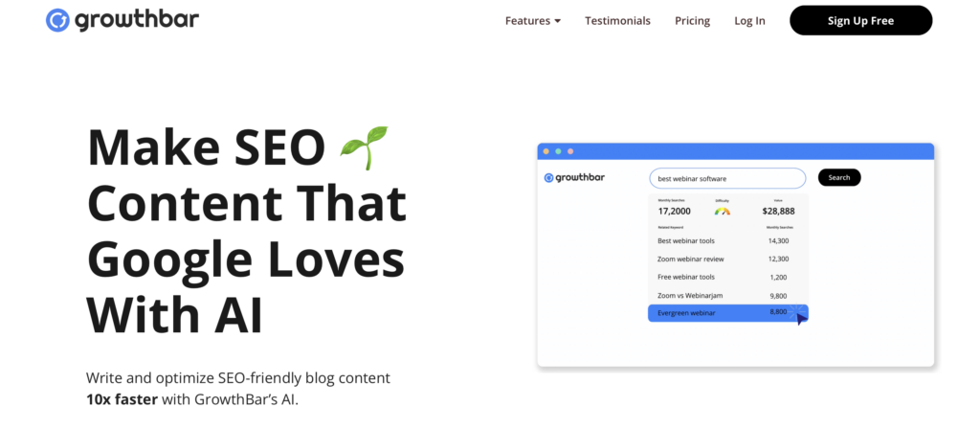Focus the "best webinar software" search field
980x429 pixels.
pos(727,178)
